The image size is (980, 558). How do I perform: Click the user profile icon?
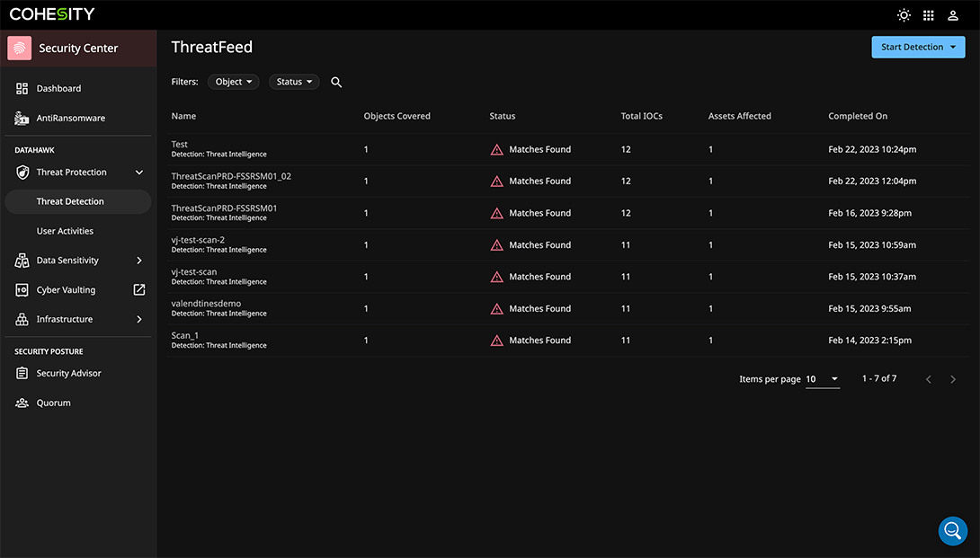tap(953, 14)
